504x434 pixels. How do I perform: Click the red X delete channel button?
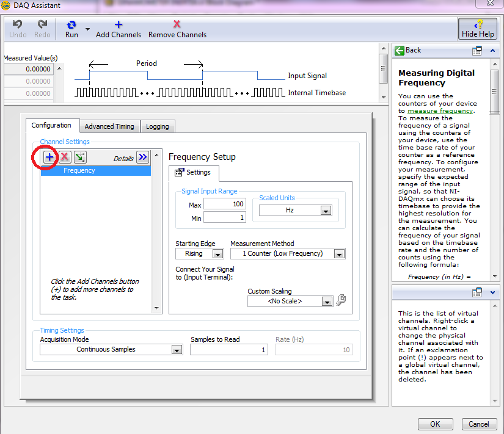point(65,157)
